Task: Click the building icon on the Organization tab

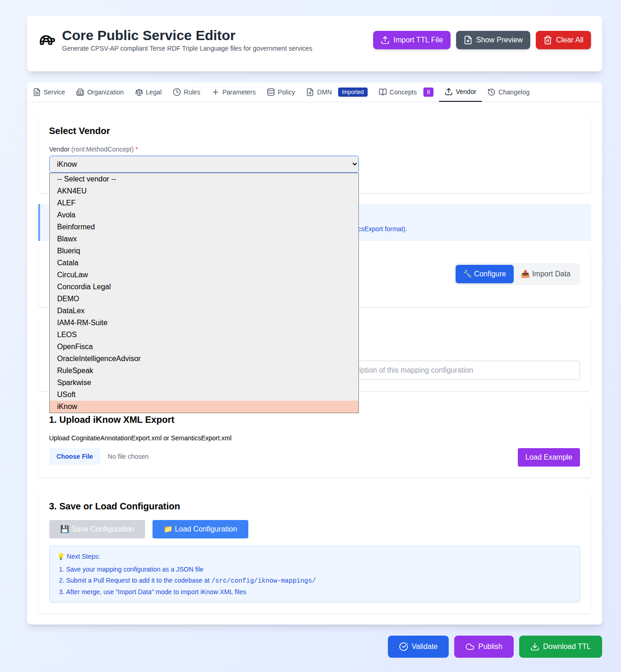Action: click(80, 92)
